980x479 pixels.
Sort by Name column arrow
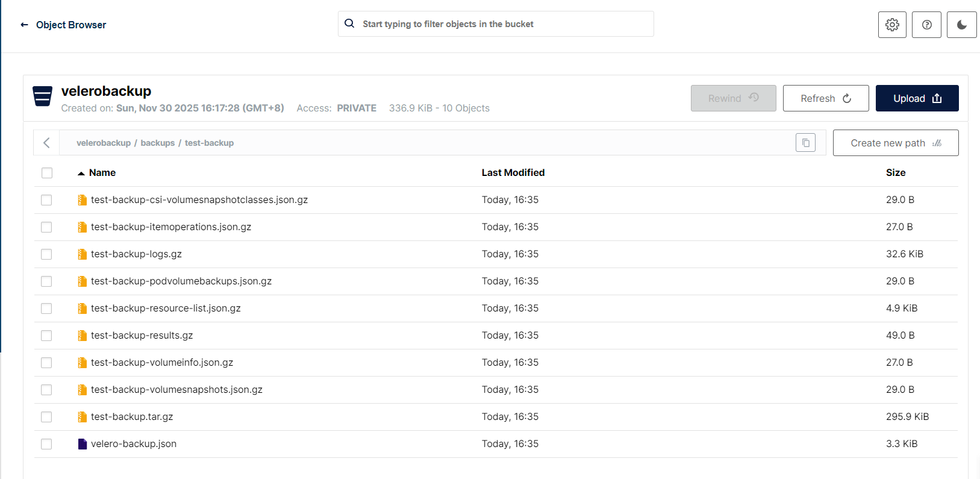coord(81,173)
